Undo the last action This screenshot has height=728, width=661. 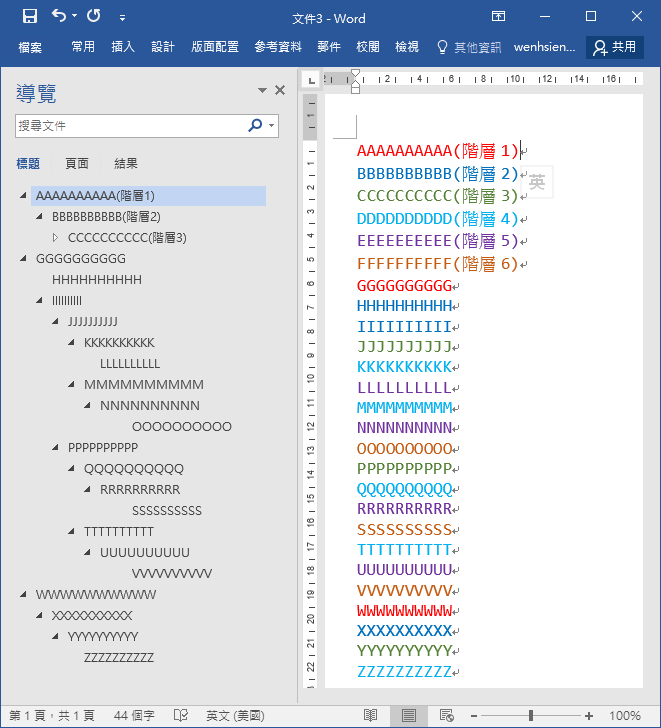point(58,16)
